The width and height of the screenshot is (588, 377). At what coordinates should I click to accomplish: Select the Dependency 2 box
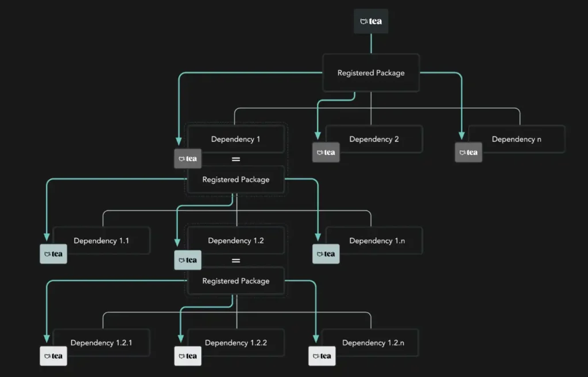click(x=374, y=139)
